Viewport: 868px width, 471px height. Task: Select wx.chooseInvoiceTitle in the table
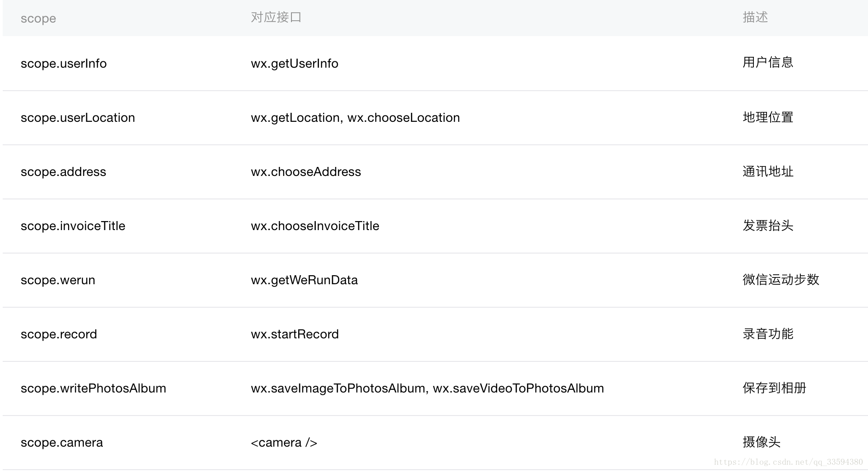coord(315,226)
